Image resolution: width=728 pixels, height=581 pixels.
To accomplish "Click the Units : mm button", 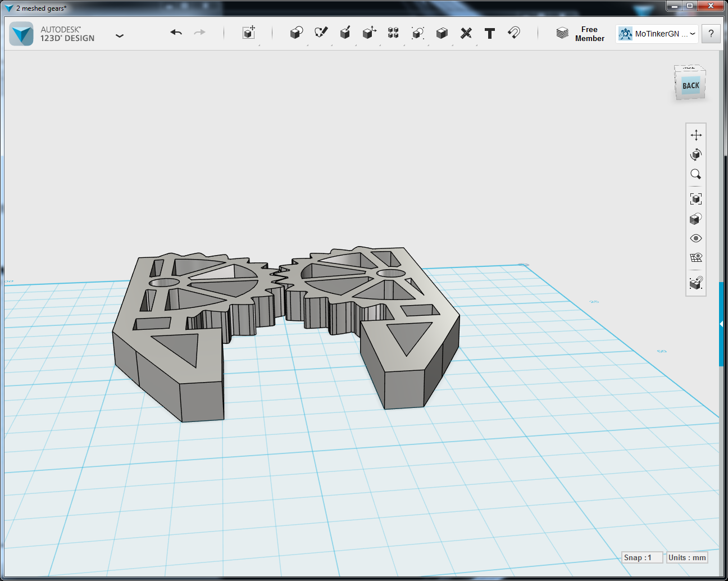I will [687, 557].
